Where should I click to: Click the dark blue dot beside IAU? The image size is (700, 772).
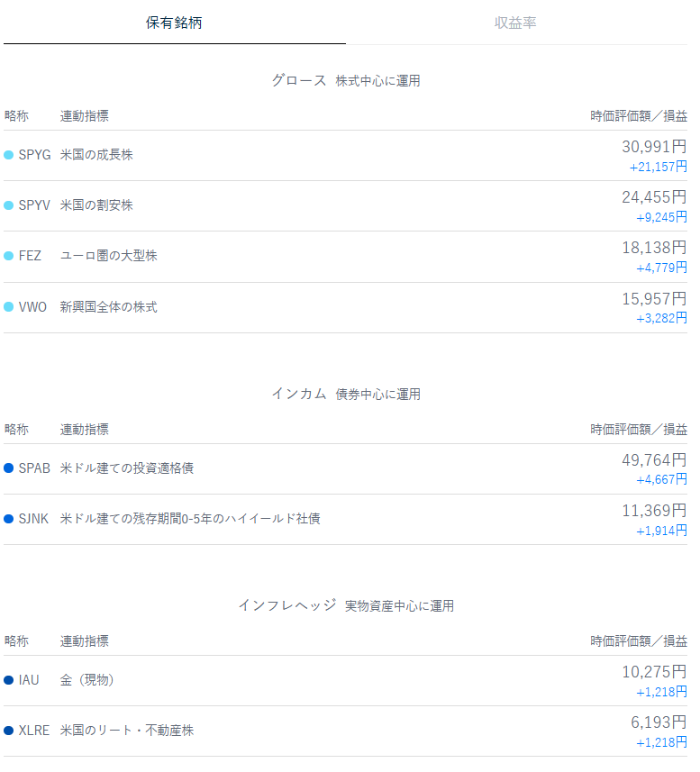[9, 680]
